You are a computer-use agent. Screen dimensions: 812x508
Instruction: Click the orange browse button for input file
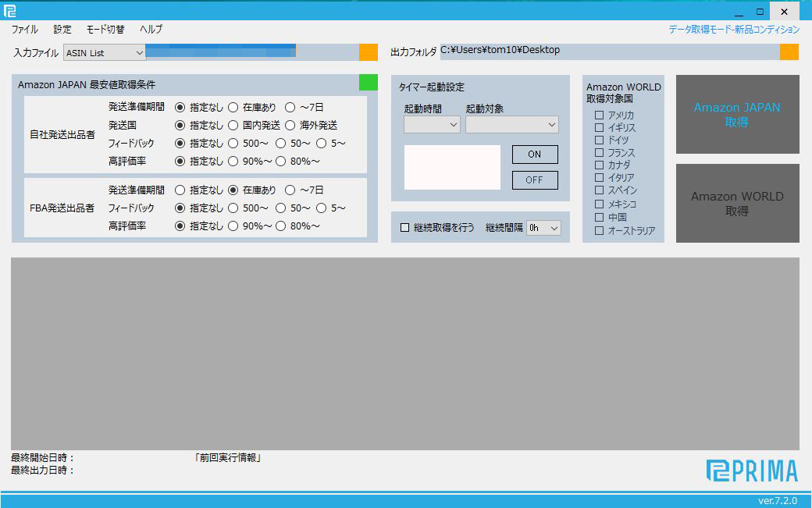[x=369, y=52]
